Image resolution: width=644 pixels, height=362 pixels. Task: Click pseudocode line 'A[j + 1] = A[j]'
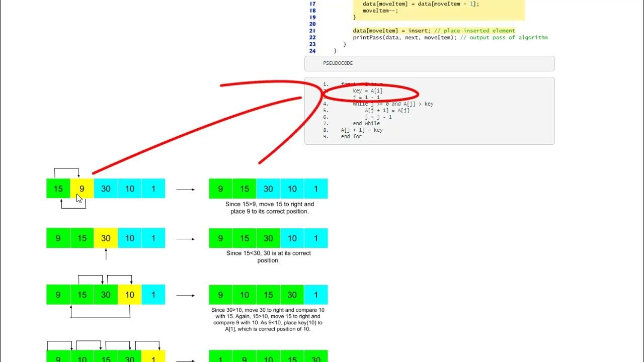tap(387, 111)
